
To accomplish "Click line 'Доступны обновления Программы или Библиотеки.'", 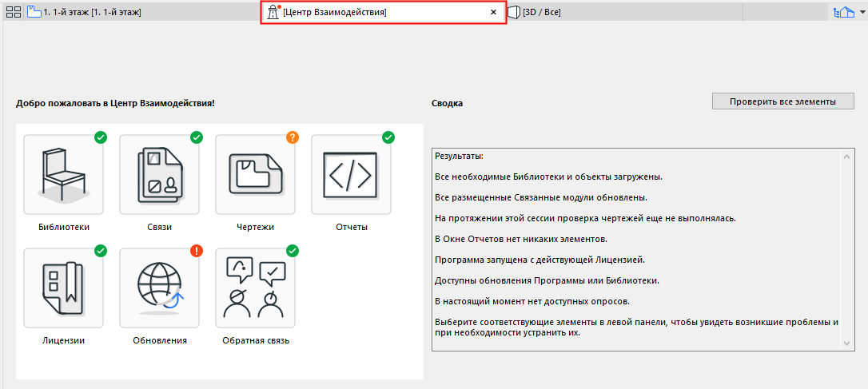I will click(547, 280).
